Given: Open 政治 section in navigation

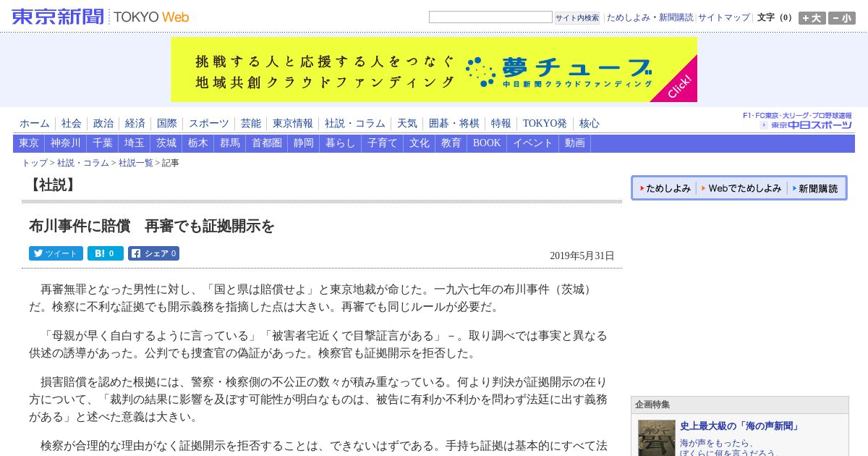Looking at the screenshot, I should pyautogui.click(x=103, y=123).
